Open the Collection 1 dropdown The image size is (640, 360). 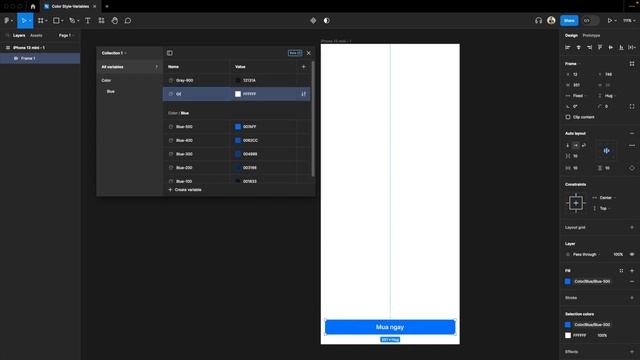pyautogui.click(x=114, y=53)
